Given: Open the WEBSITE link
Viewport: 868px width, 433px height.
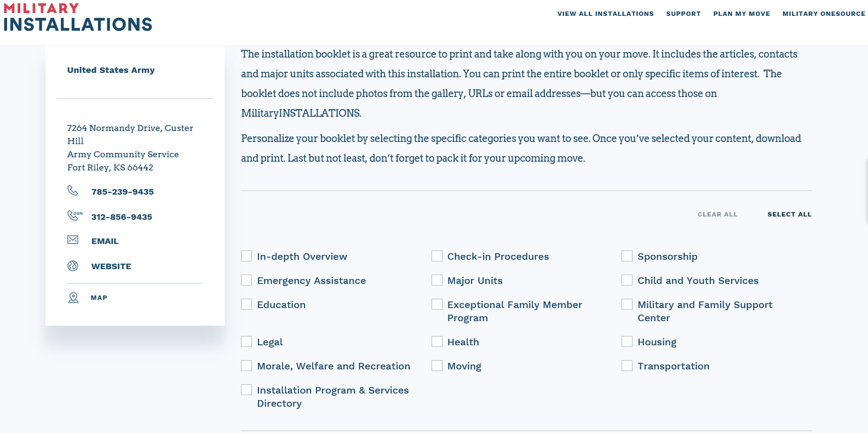Looking at the screenshot, I should pyautogui.click(x=111, y=266).
